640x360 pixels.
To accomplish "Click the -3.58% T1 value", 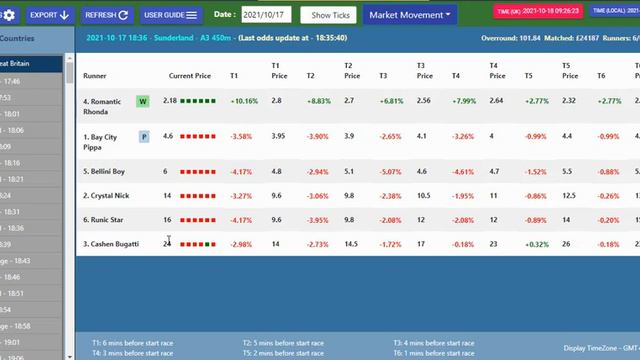I will 241,136.
